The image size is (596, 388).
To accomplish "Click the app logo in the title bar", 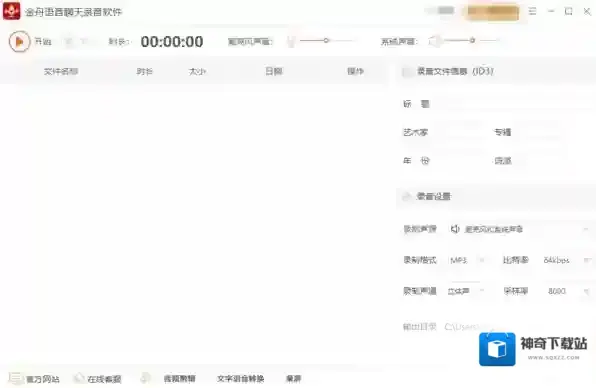I will tap(11, 11).
